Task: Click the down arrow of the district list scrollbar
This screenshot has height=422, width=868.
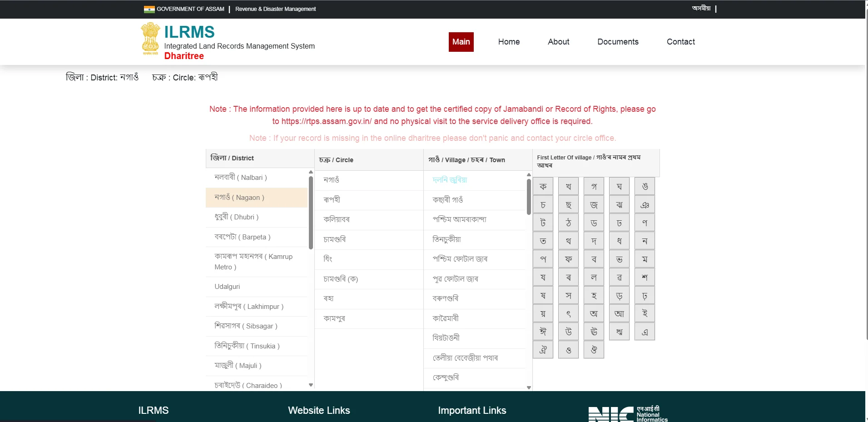Action: tap(311, 385)
